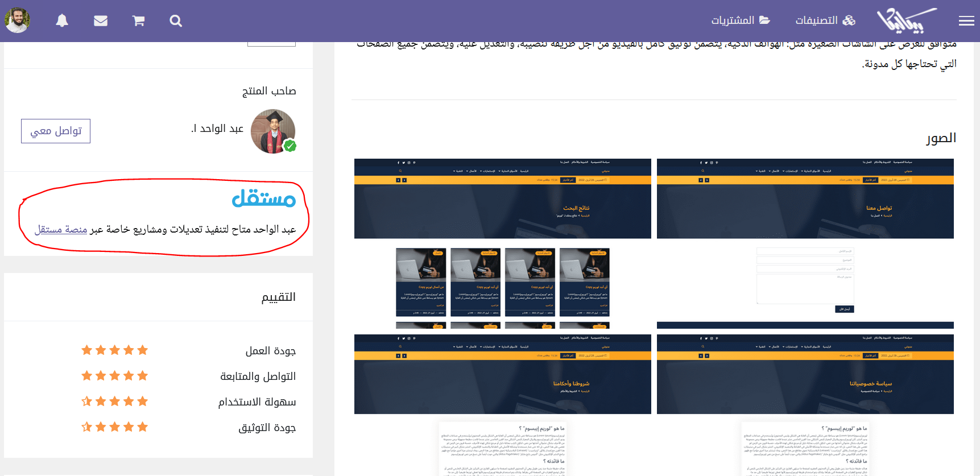The height and width of the screenshot is (476, 980).
Task: Open the تواصل معنا screenshot thumbnail
Action: point(805,244)
